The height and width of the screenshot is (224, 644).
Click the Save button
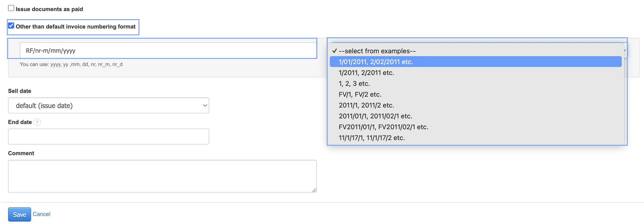(x=20, y=215)
